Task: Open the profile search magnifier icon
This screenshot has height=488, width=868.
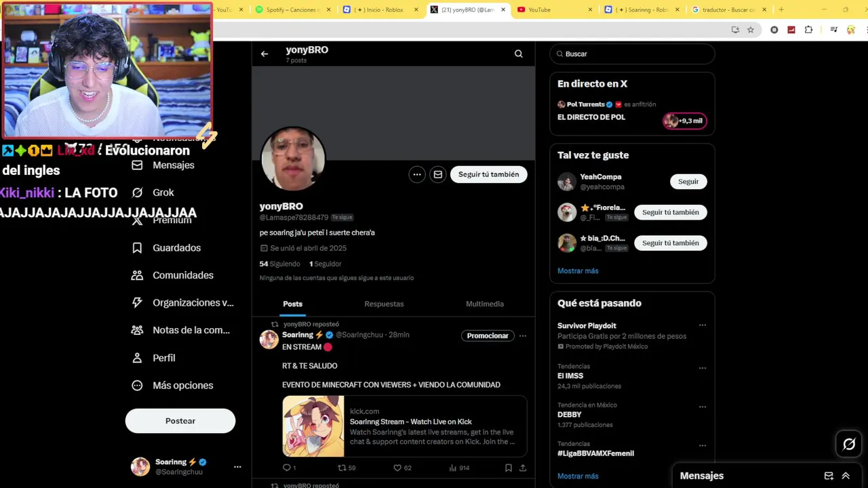Action: tap(519, 54)
